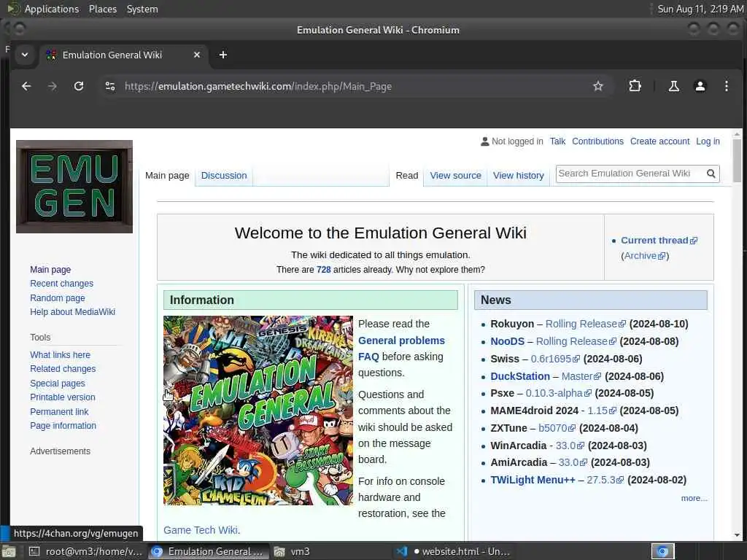747x560 pixels.
Task: Click the more... news link
Action: pos(694,498)
